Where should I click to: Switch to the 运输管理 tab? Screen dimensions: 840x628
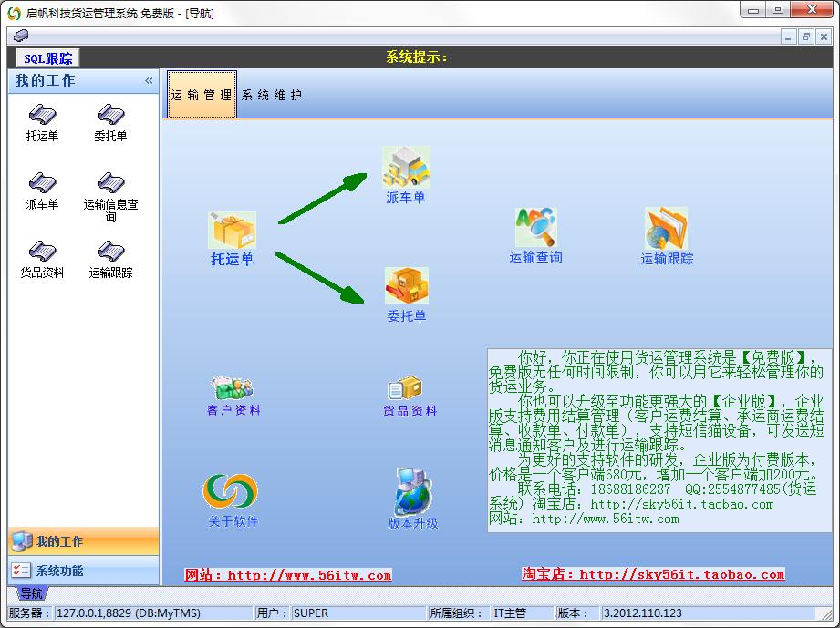[x=202, y=94]
